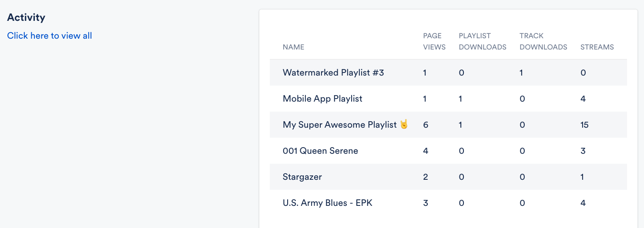Select the 001 Queen Serene row
644x228 pixels.
[448, 151]
